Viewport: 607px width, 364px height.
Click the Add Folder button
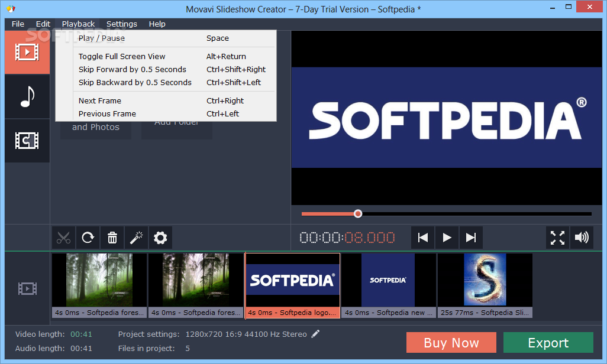(176, 131)
